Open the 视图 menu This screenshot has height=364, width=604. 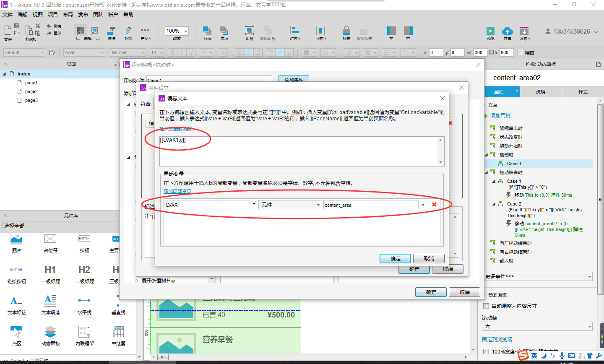click(38, 15)
